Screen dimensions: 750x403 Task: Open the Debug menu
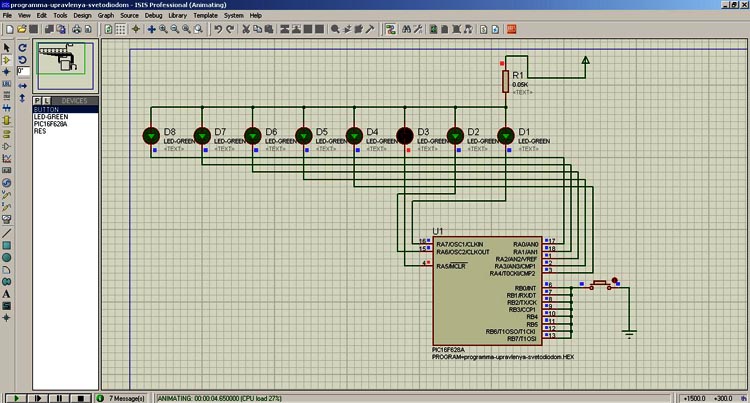(x=153, y=16)
